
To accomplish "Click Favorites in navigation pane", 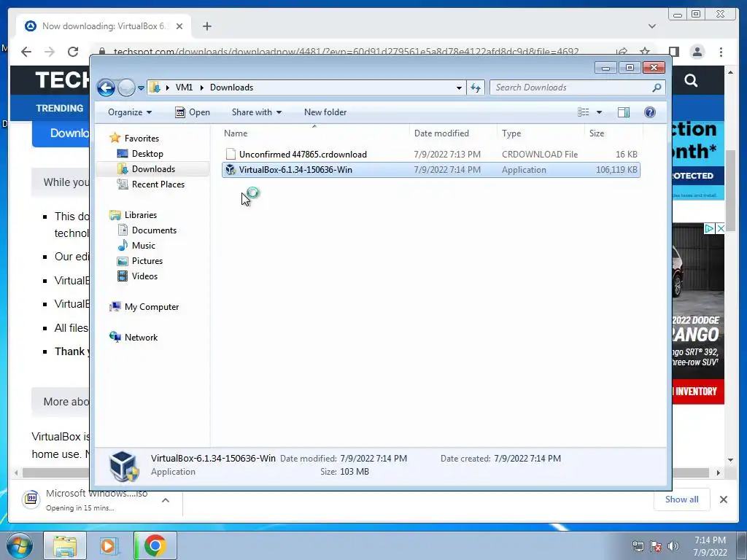I will tap(142, 139).
